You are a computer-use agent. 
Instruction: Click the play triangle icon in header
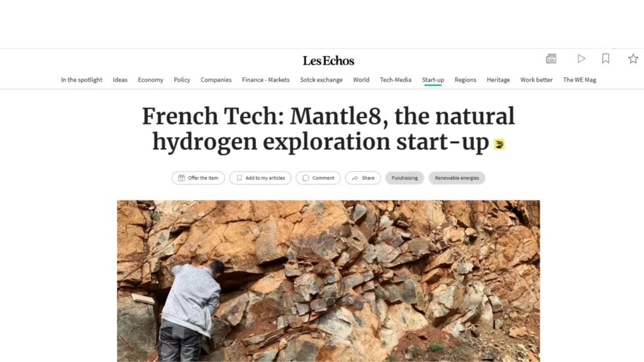(x=581, y=58)
